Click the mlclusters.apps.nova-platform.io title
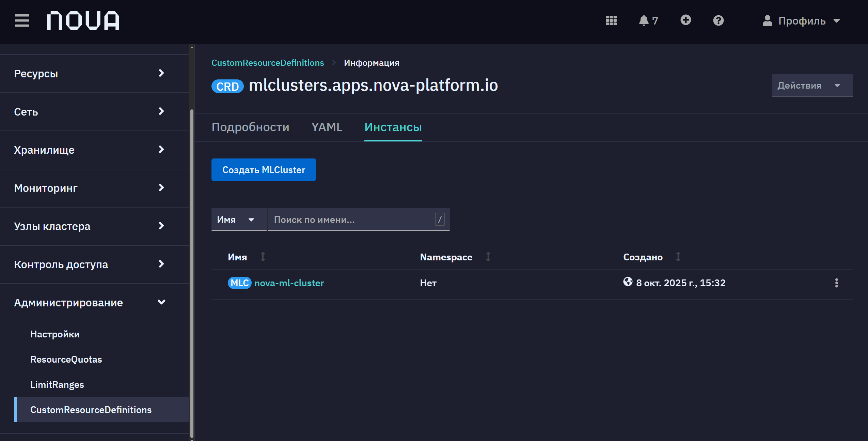The height and width of the screenshot is (441, 868). (373, 85)
